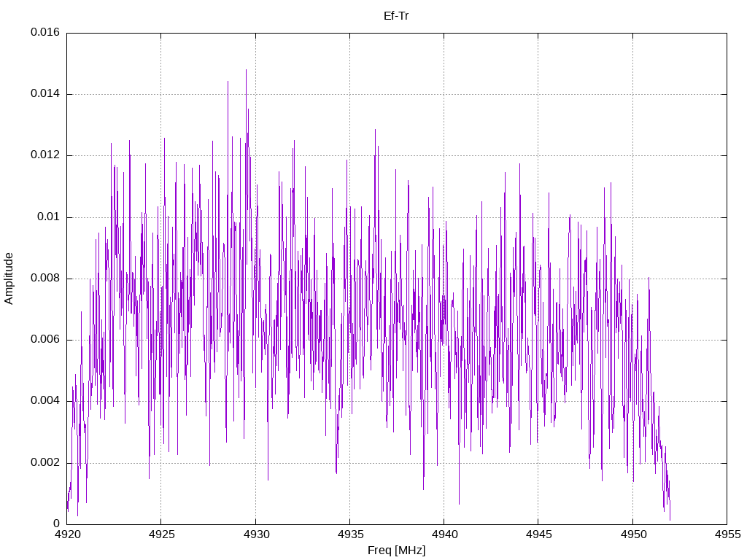Click the 'Freq [MHz]' x-axis label
747x560 pixels.
coord(396,551)
